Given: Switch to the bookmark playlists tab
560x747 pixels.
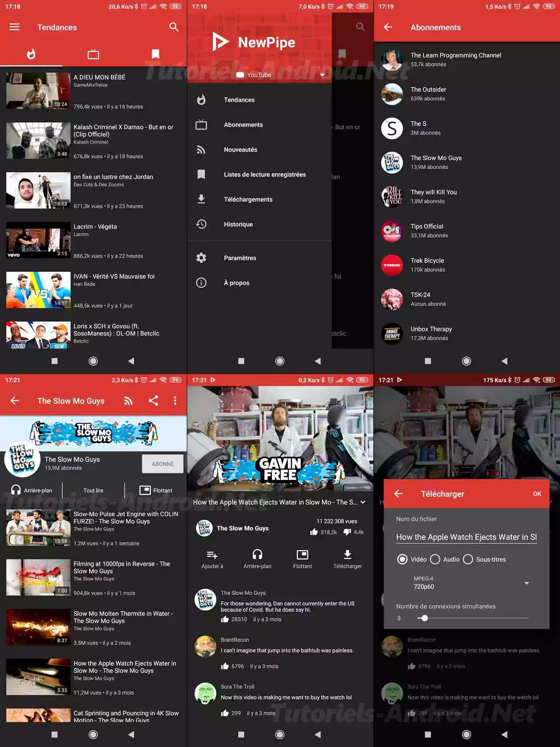Looking at the screenshot, I should coord(156,54).
